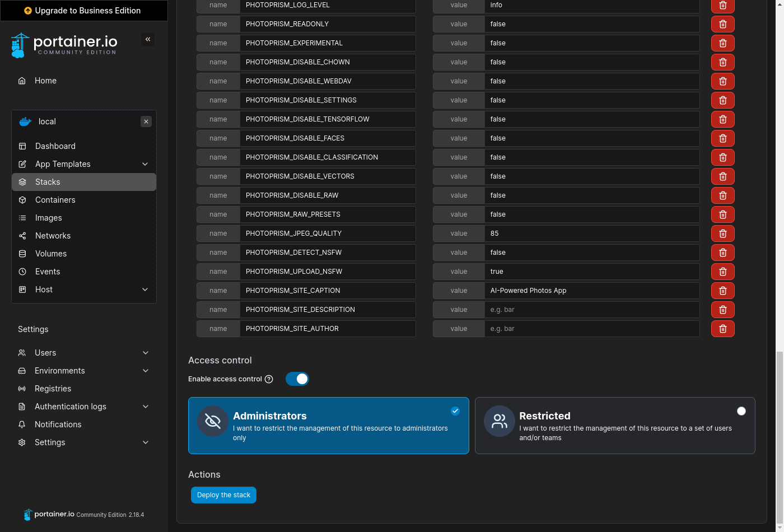Open the Notifications section

[x=57, y=424]
